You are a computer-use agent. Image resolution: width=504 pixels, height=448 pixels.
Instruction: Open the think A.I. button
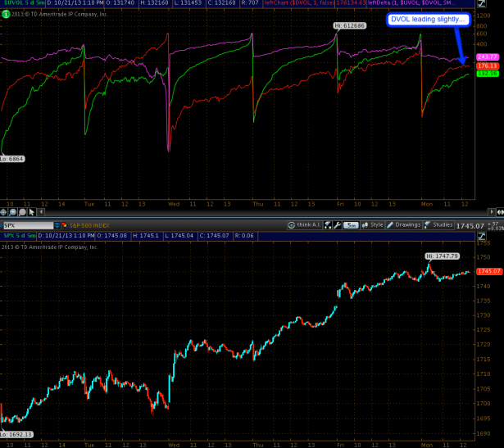point(304,225)
